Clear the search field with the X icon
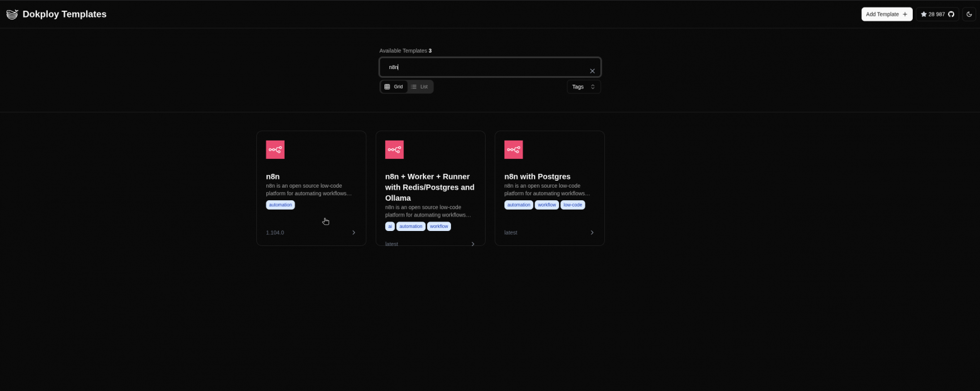Image resolution: width=980 pixels, height=391 pixels. 592,71
